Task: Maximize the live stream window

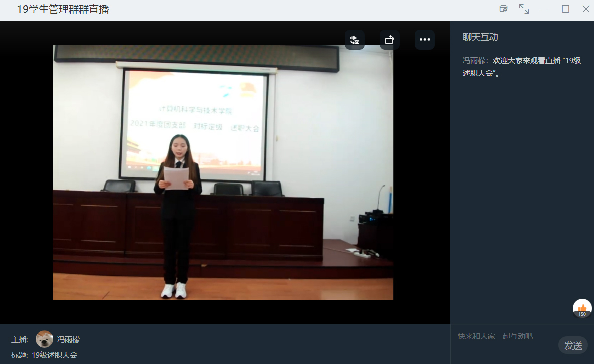Action: click(565, 9)
